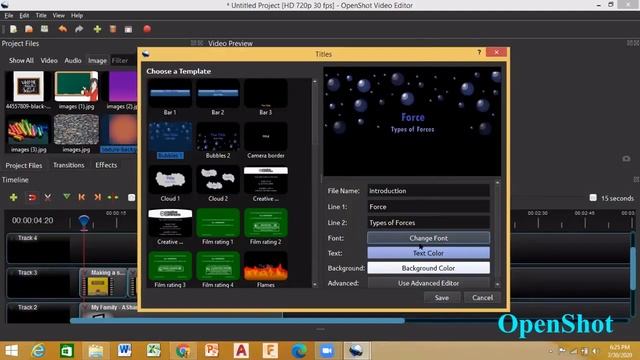Screen dimensions: 640x360
Task: Choose the Bar 3 title template
Action: pos(266,98)
